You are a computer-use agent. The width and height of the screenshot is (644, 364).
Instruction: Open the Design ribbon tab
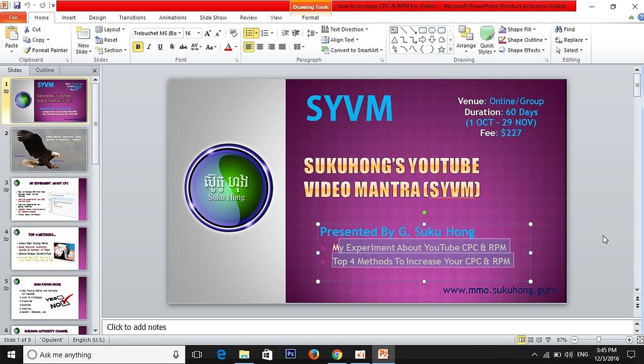coord(98,17)
